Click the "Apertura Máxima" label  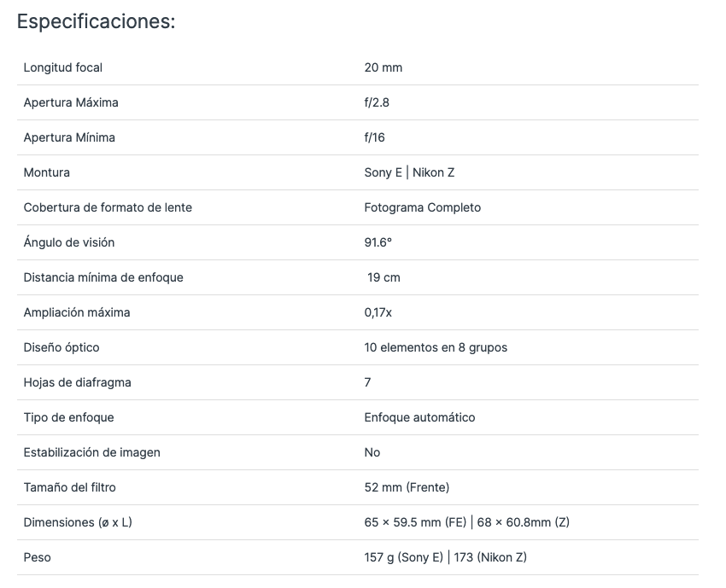tap(71, 102)
